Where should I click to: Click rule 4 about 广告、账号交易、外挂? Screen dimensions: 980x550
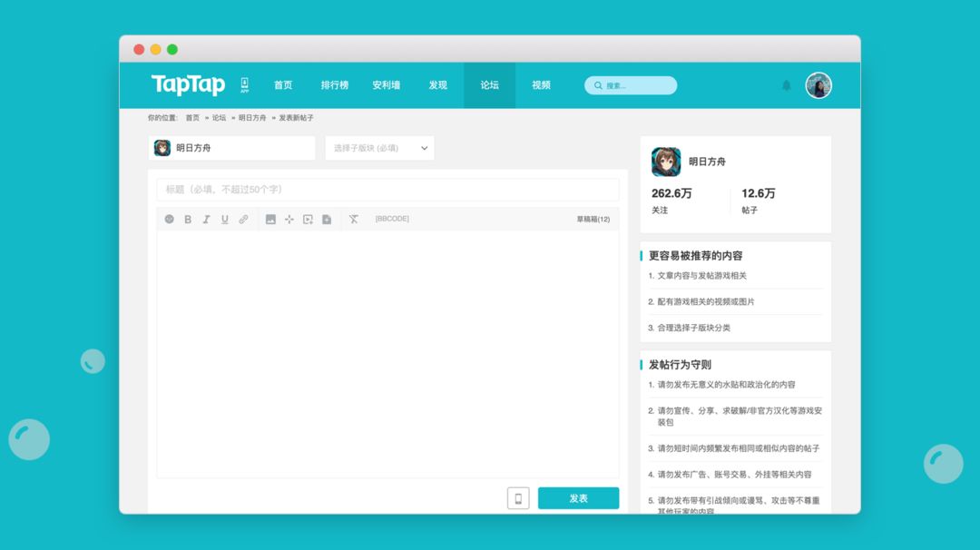point(734,475)
